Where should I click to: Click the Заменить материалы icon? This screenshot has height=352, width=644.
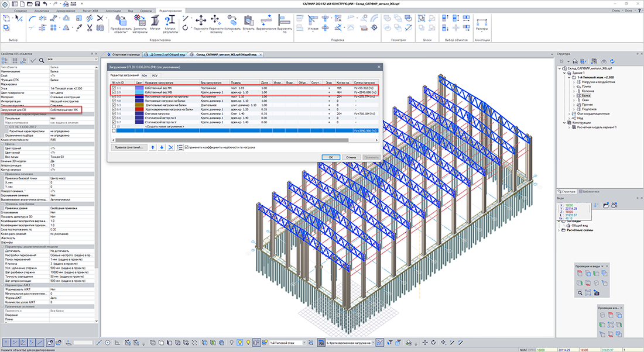[140, 24]
